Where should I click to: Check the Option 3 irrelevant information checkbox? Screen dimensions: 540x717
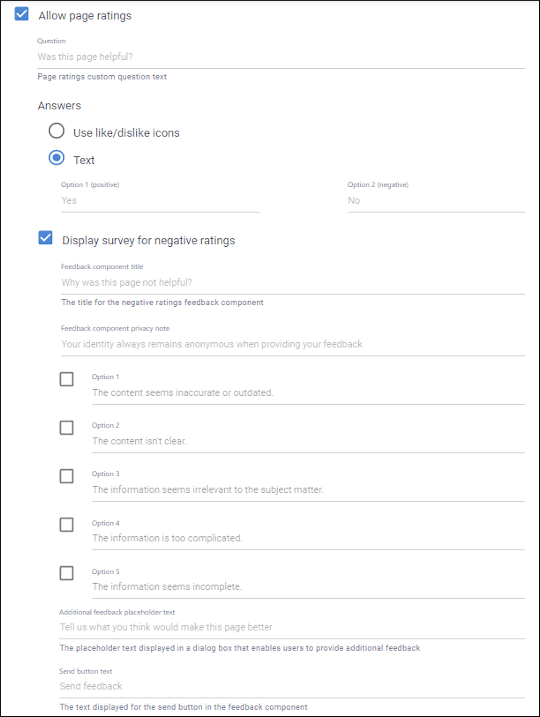tap(67, 476)
